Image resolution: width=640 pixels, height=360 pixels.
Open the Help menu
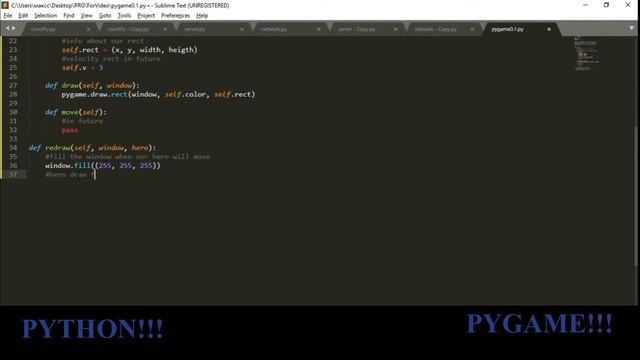(x=202, y=16)
